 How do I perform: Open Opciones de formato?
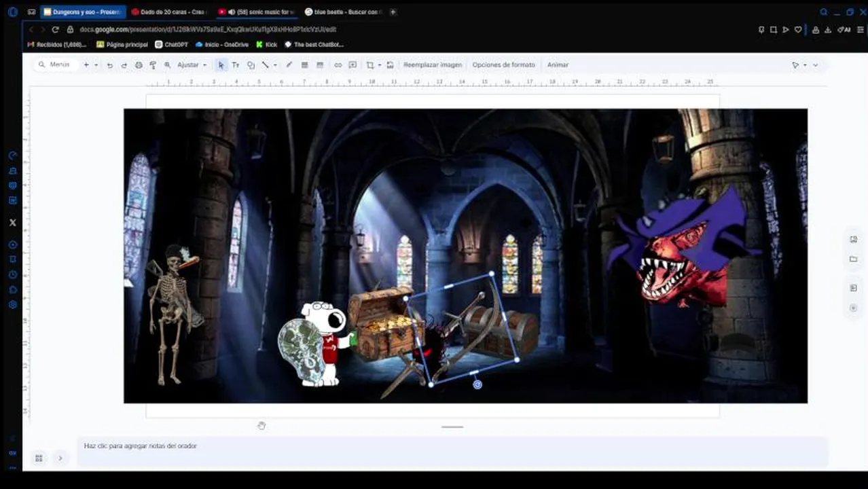click(503, 65)
